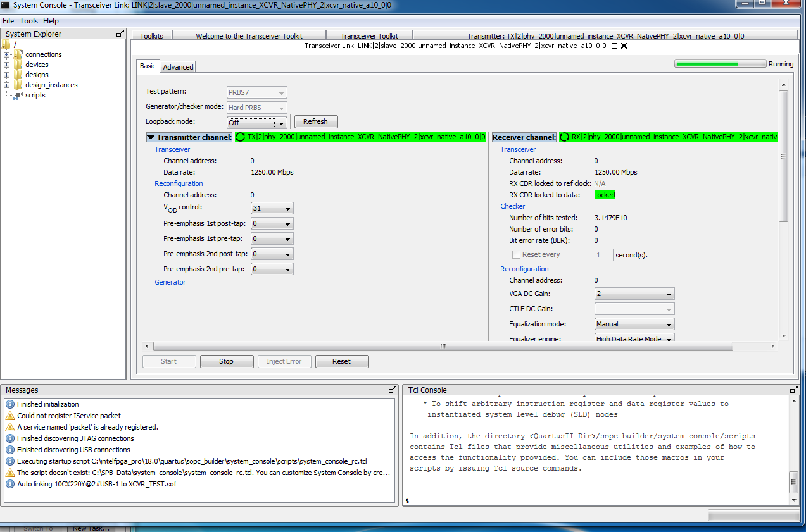Open the Tools menu
The height and width of the screenshot is (532, 806).
(x=28, y=21)
